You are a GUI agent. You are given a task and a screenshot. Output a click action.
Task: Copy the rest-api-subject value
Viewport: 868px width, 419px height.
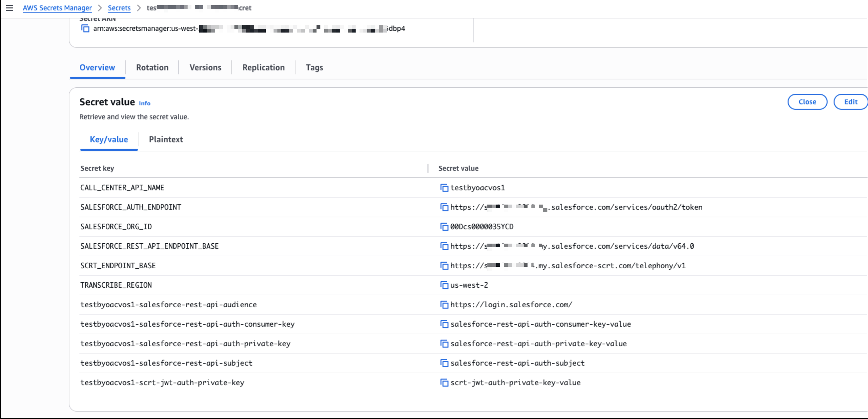point(444,364)
